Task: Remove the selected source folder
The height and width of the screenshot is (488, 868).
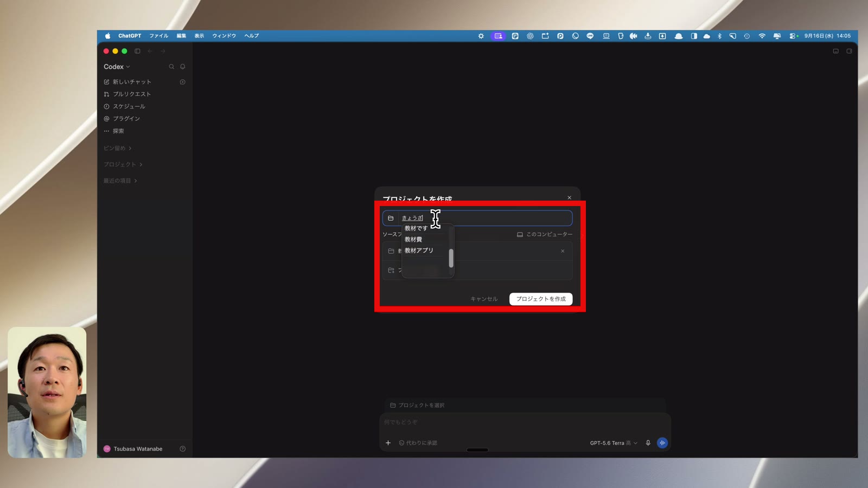Action: [563, 251]
